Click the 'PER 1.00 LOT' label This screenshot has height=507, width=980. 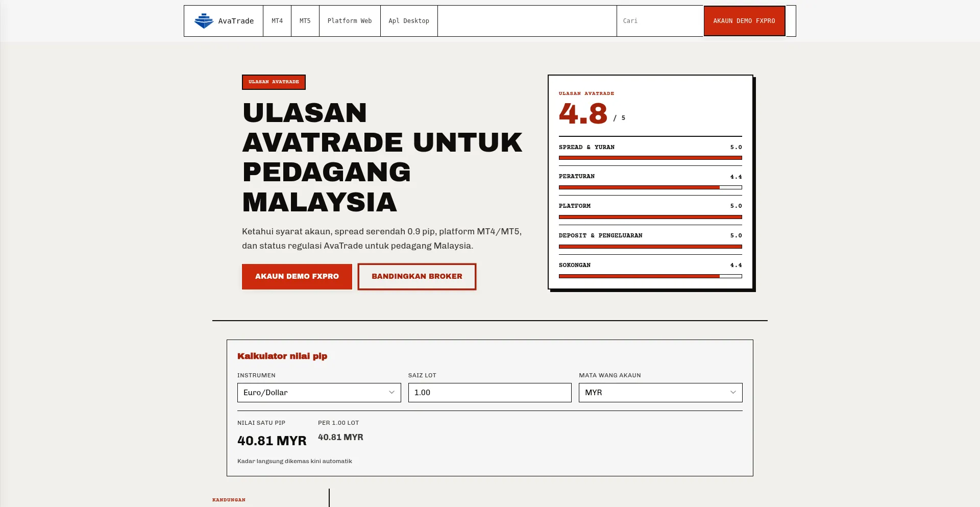coord(338,423)
